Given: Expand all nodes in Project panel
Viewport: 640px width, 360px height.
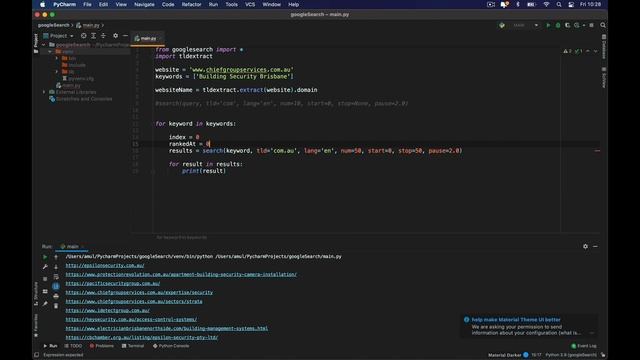Looking at the screenshot, I should pos(93,36).
